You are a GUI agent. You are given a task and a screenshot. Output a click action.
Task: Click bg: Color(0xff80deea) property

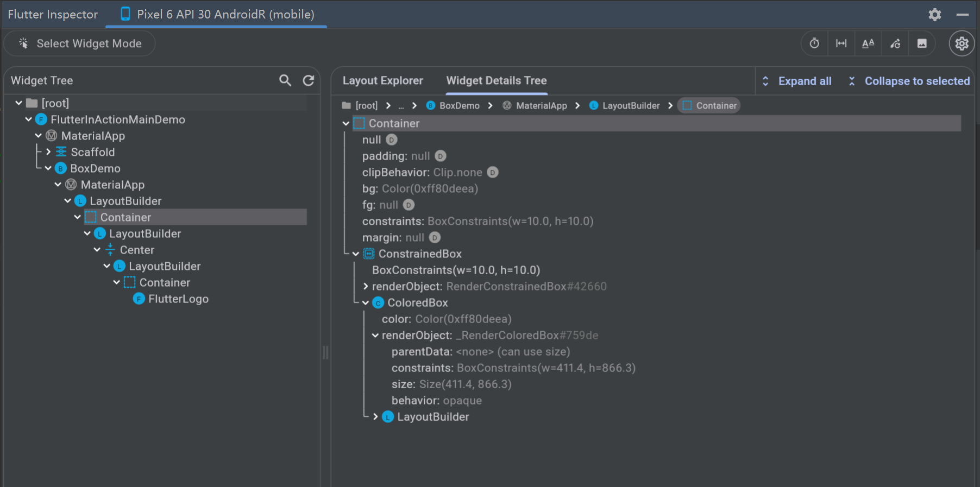(420, 188)
